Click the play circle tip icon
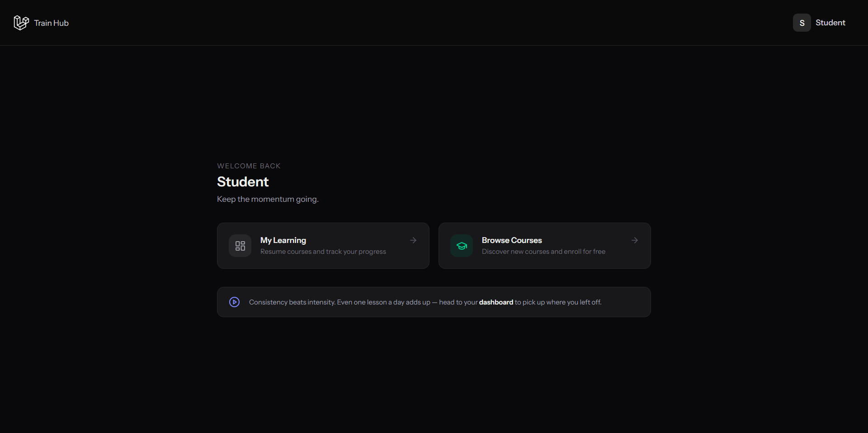Viewport: 868px width, 433px height. coord(234,302)
